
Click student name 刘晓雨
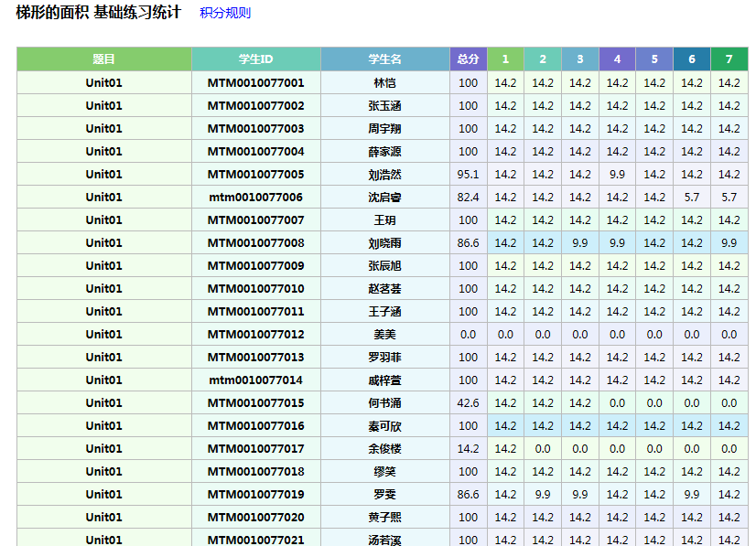tap(384, 243)
